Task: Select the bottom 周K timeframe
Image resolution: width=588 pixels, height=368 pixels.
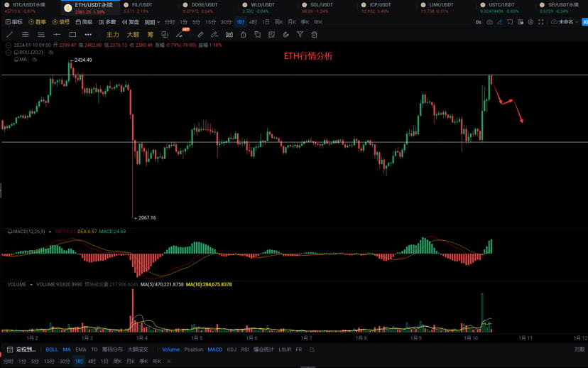Action: (117, 361)
